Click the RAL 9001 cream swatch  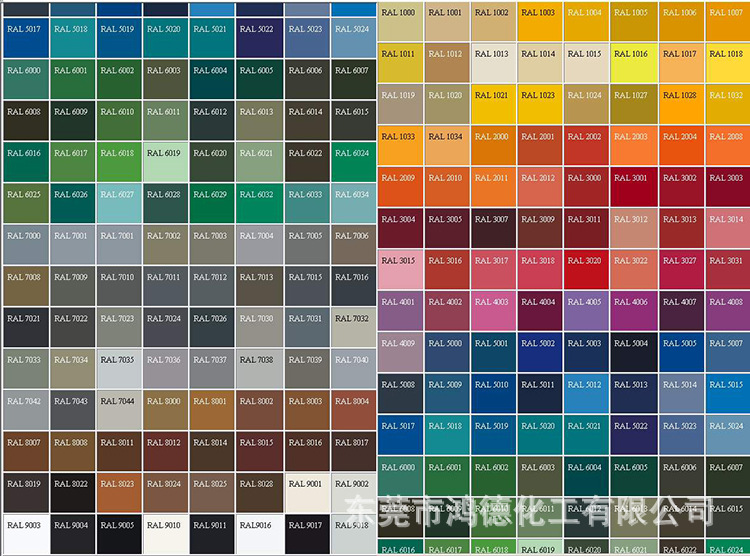pyautogui.click(x=307, y=493)
